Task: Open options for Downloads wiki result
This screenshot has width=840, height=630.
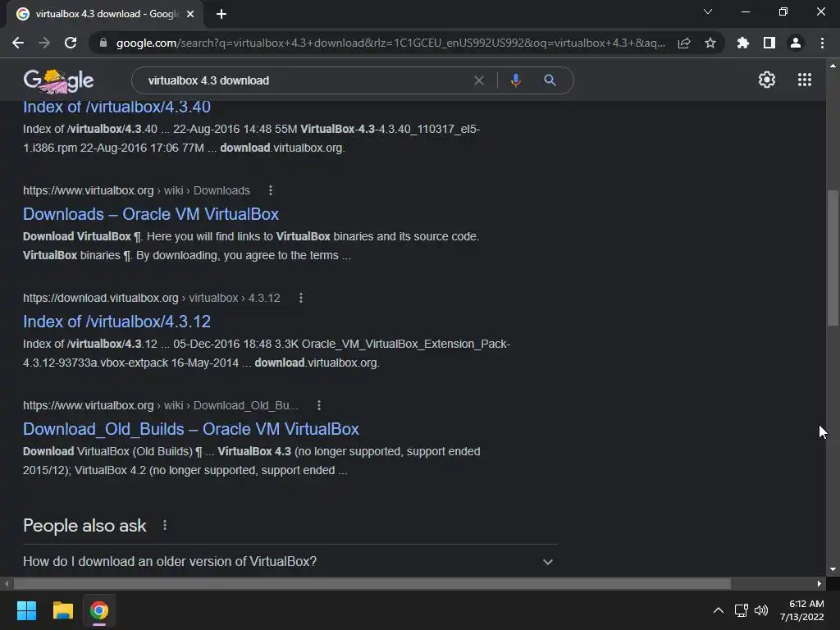Action: coord(271,190)
